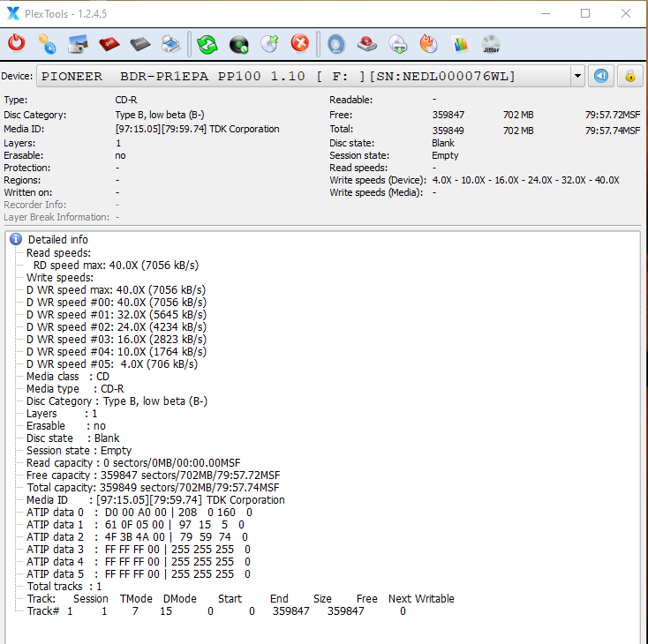Select the 'Read speeds:' tree row
The image size is (648, 644).
coord(58,253)
